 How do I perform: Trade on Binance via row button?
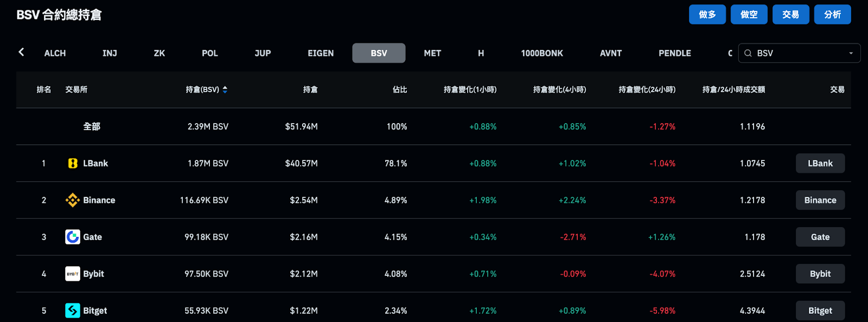[820, 200]
